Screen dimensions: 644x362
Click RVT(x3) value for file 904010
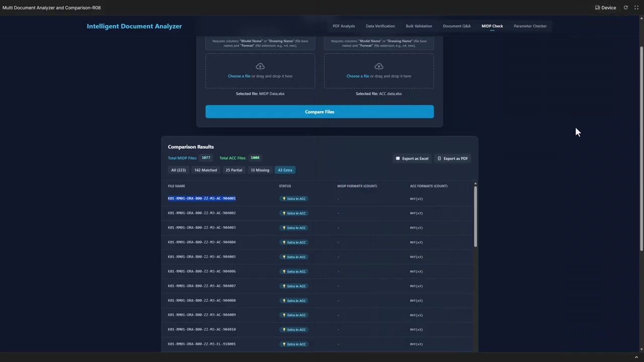(x=416, y=330)
